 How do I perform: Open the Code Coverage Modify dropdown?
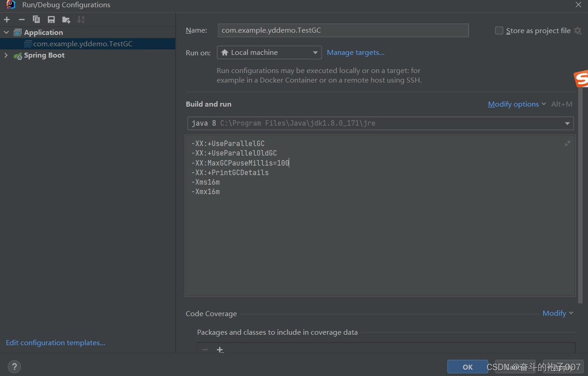558,313
